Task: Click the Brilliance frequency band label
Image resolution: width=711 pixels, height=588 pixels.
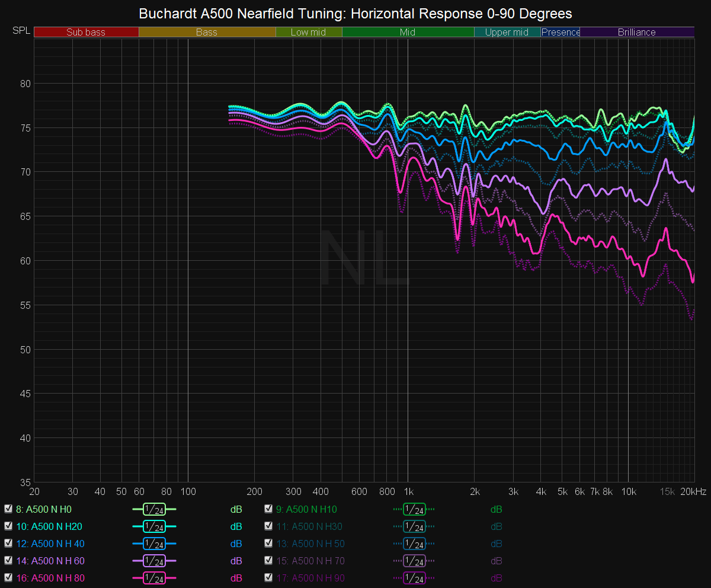Action: (x=636, y=32)
